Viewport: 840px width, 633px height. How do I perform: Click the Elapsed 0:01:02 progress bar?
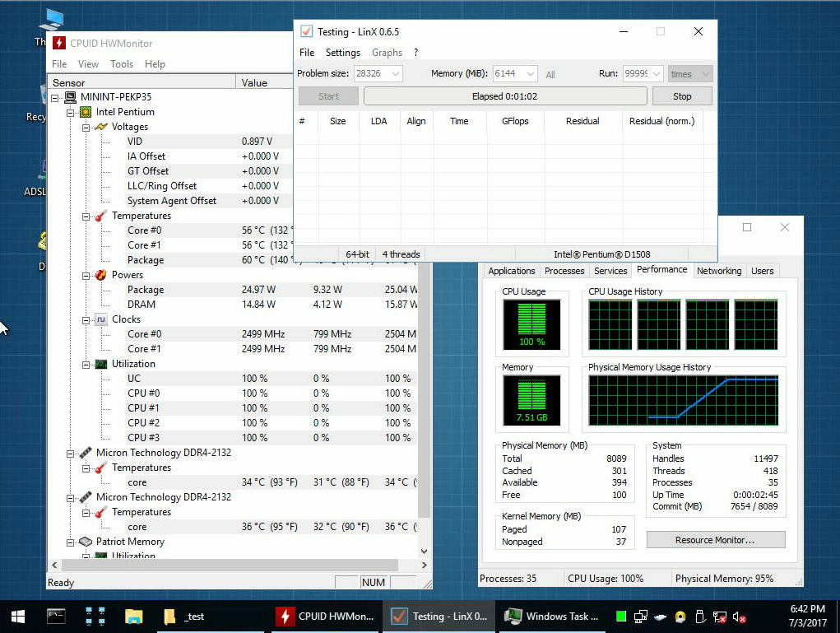point(505,96)
